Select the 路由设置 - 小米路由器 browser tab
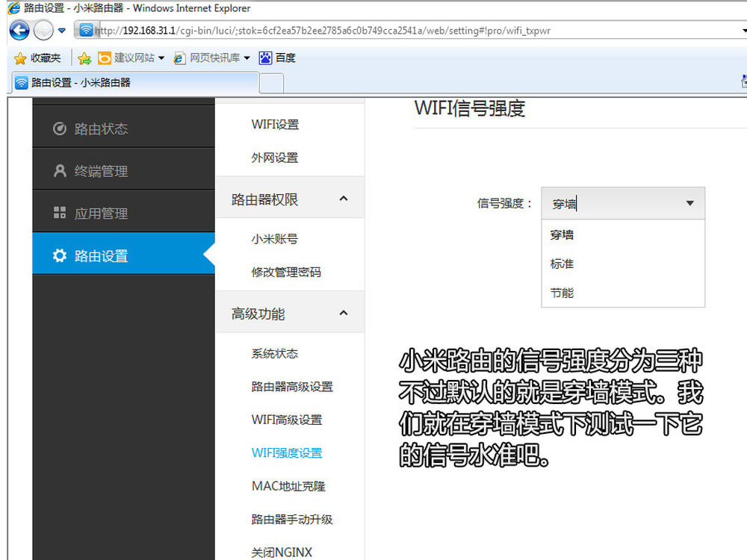Image resolution: width=747 pixels, height=560 pixels. tap(135, 83)
